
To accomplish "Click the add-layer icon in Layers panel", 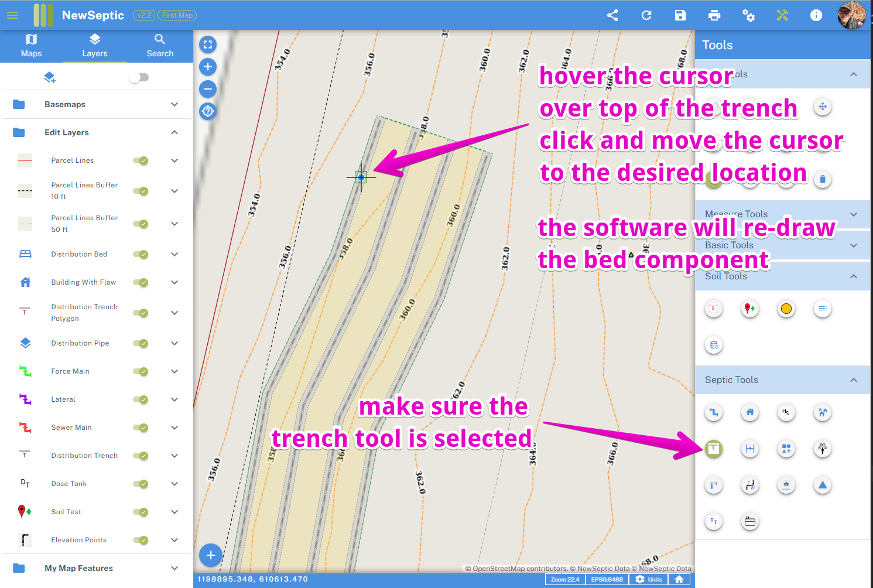I will [x=50, y=77].
